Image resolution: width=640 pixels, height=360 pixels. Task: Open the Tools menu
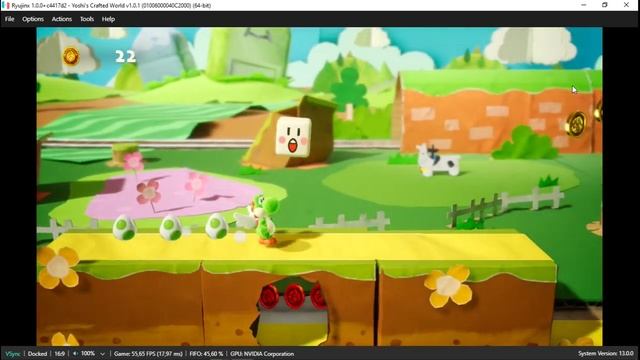pos(87,19)
